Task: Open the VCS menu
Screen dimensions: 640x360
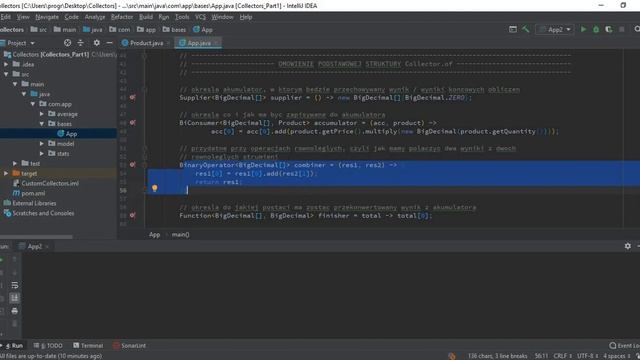Action: (200, 17)
